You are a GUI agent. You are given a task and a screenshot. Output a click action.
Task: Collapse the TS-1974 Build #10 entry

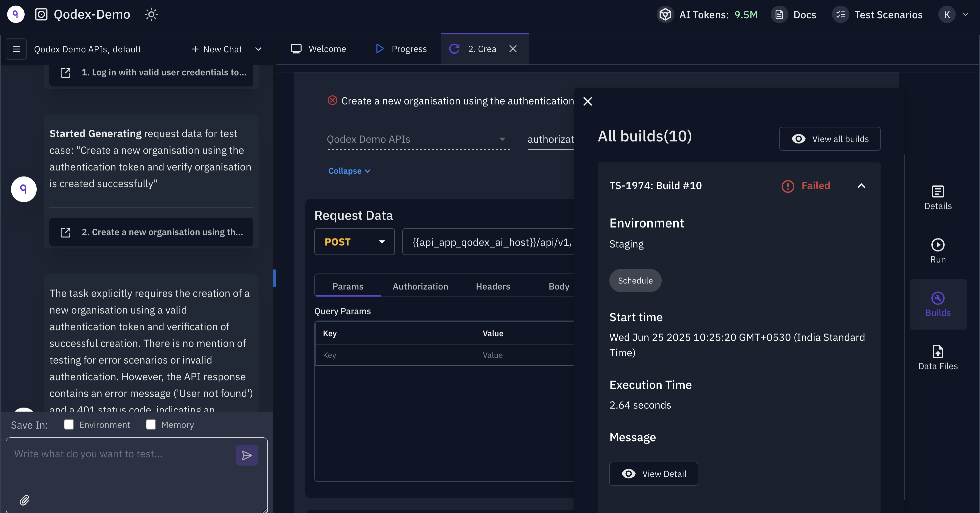861,186
